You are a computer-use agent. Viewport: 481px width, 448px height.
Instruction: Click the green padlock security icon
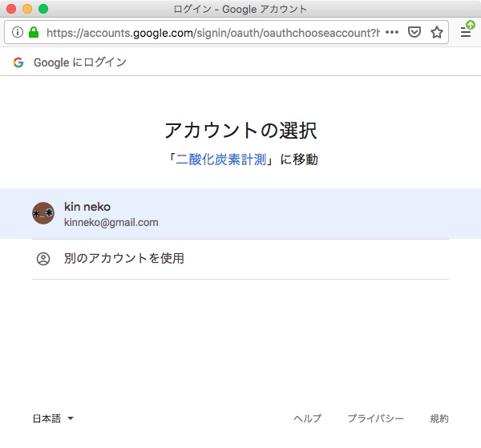coord(34,33)
